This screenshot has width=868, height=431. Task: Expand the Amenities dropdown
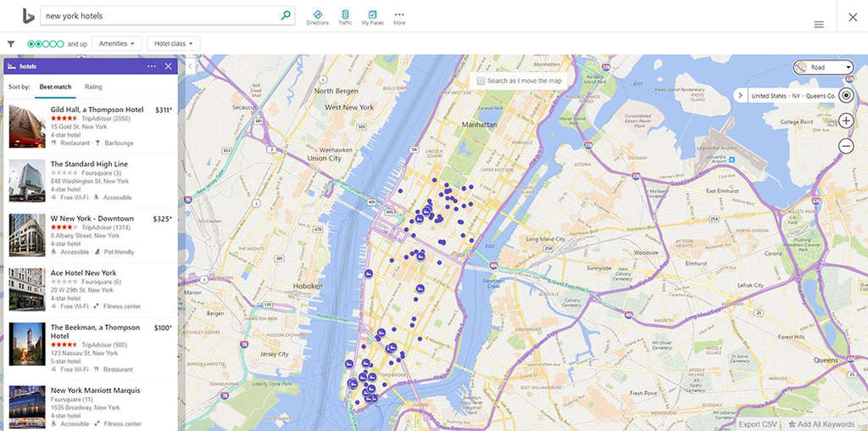pos(116,43)
